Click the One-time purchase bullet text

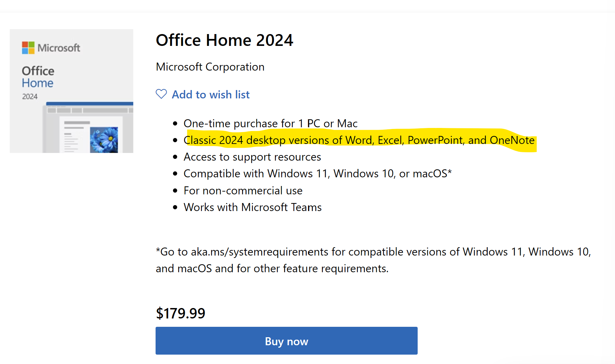pyautogui.click(x=270, y=123)
